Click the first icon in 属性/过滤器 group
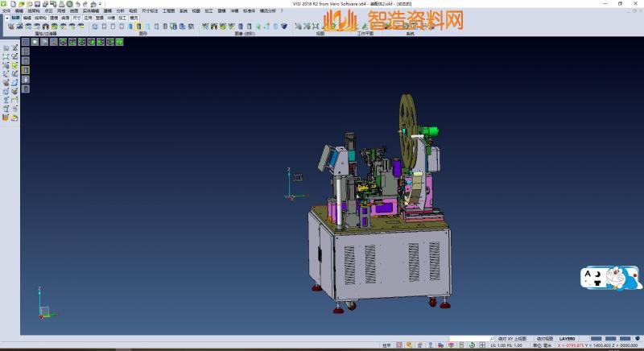 click(x=11, y=26)
